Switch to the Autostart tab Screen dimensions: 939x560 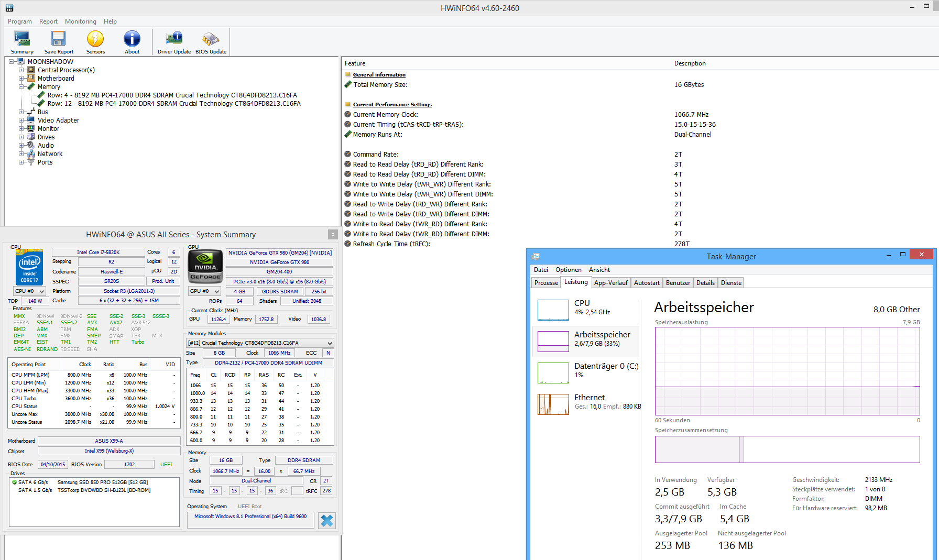click(x=647, y=283)
